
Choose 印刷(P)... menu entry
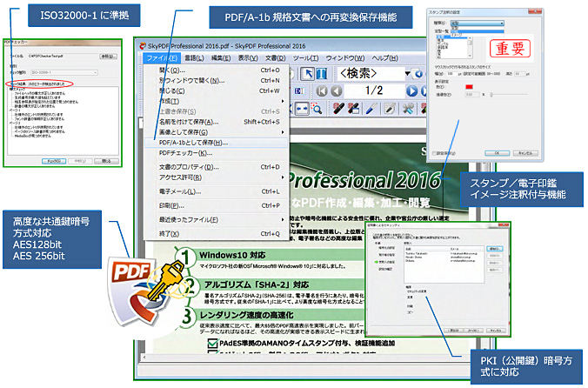(x=217, y=205)
